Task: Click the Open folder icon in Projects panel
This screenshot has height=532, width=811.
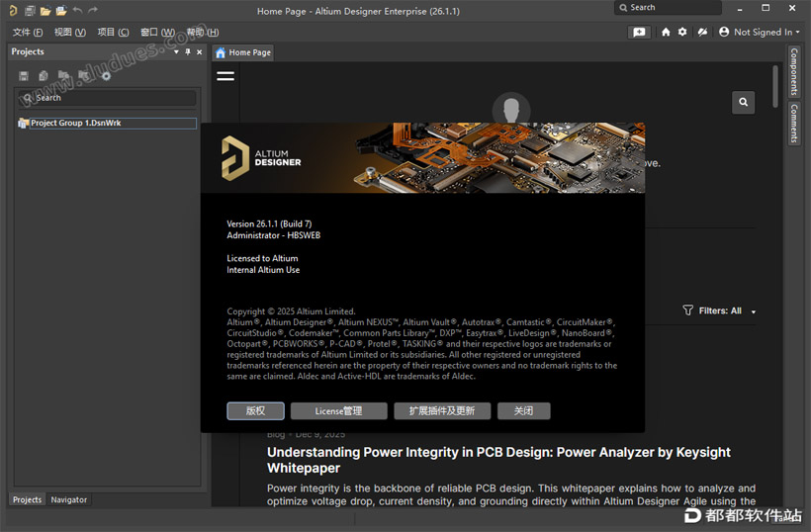Action: pyautogui.click(x=63, y=76)
